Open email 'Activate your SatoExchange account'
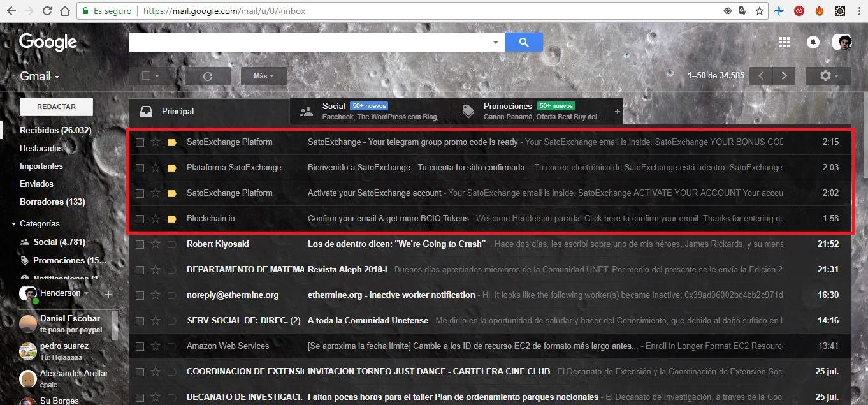Viewport: 868px width, 405px height. 375,193
